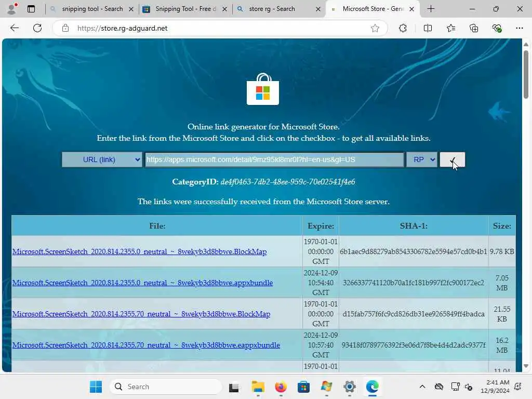532x399 pixels.
Task: Open the browser profile avatar
Action: 12,9
